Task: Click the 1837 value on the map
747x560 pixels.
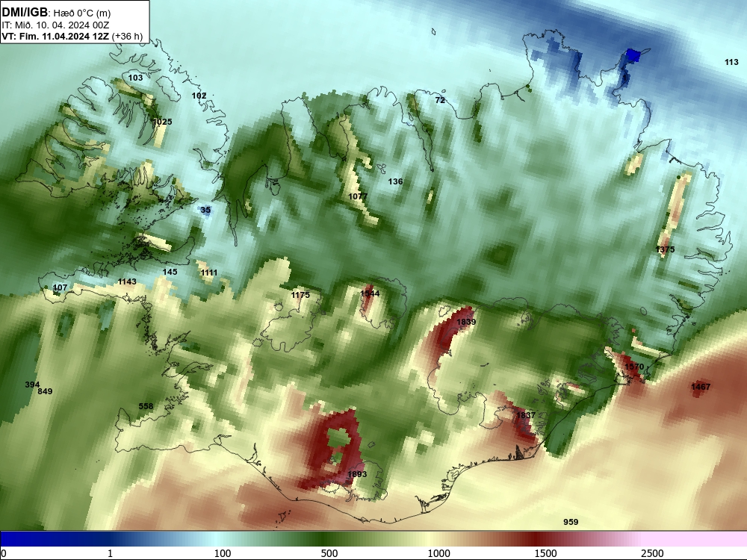Action: [x=526, y=415]
